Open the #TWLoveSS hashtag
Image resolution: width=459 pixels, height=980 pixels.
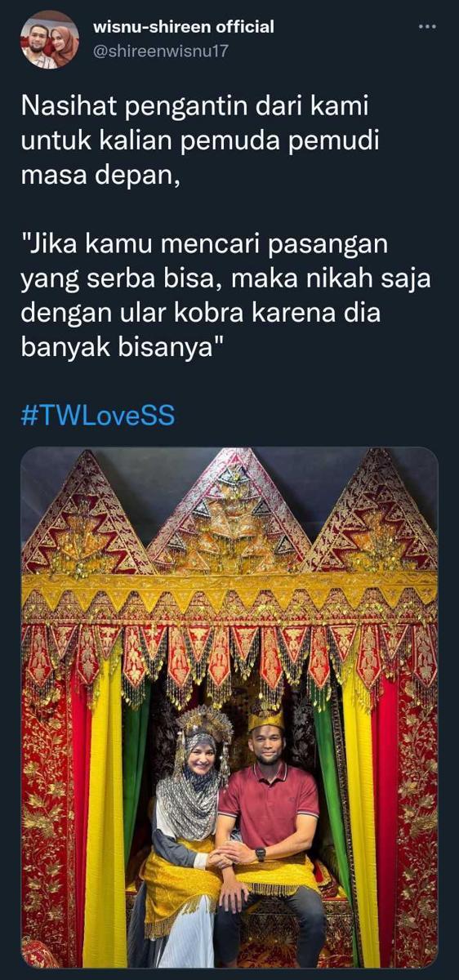pos(98,416)
